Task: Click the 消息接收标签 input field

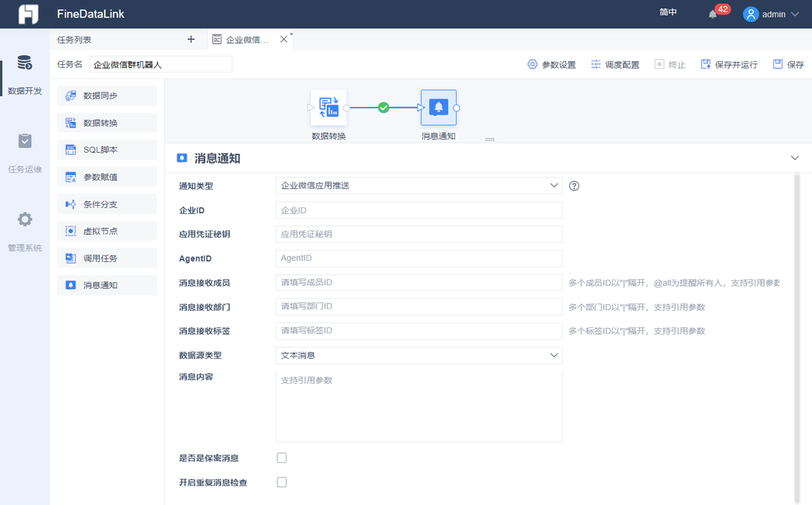Action: pyautogui.click(x=419, y=331)
